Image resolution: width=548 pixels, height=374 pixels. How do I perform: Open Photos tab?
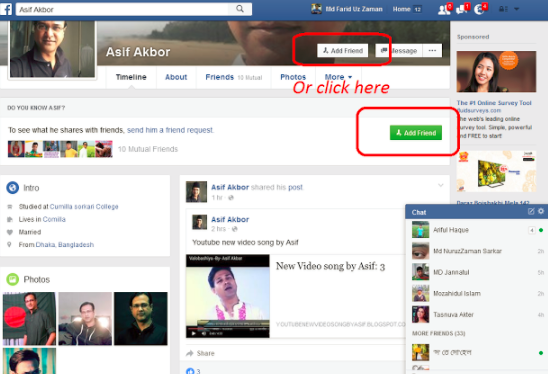293,77
